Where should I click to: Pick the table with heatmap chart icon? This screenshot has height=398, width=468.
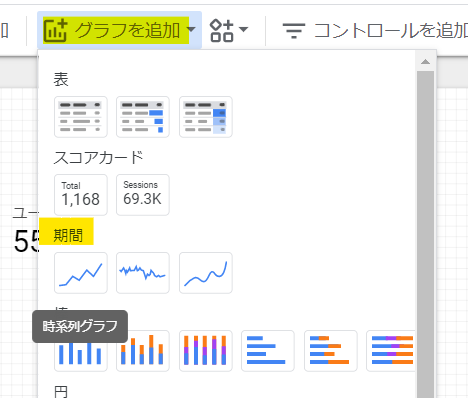coord(206,117)
